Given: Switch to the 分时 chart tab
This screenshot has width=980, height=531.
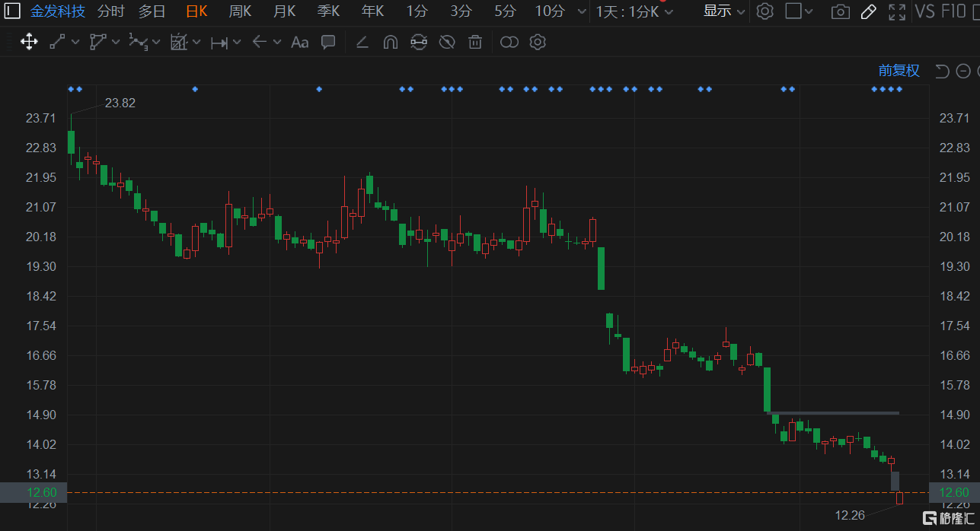Looking at the screenshot, I should pyautogui.click(x=111, y=11).
